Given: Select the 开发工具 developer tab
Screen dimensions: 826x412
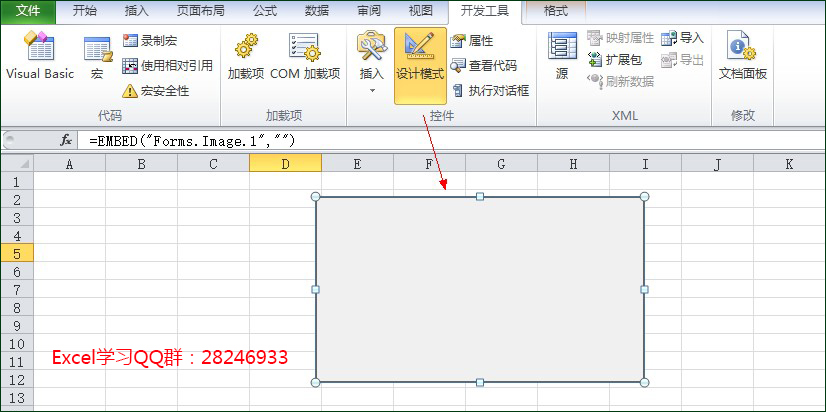Looking at the screenshot, I should pos(485,12).
